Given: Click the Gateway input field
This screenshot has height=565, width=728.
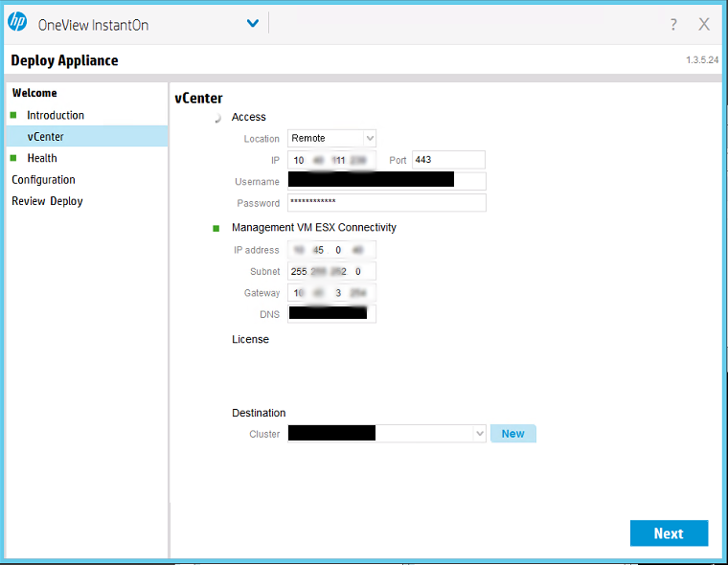Looking at the screenshot, I should pos(331,293).
